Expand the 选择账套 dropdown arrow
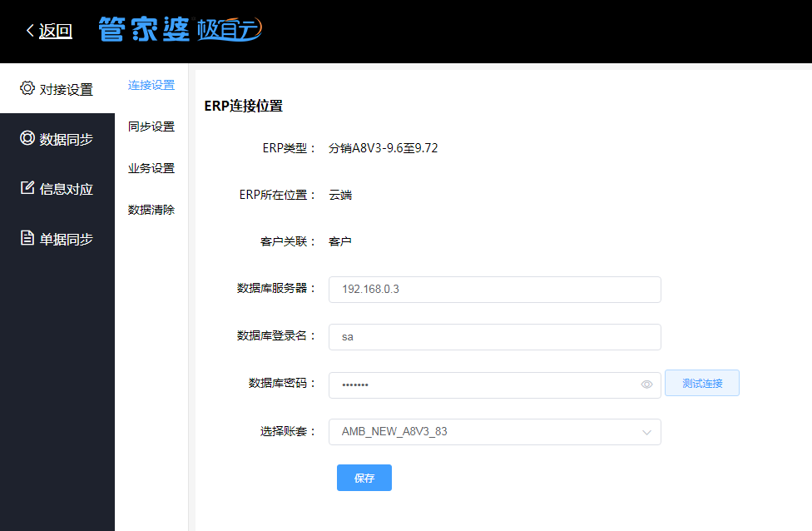This screenshot has width=812, height=531. [x=646, y=432]
